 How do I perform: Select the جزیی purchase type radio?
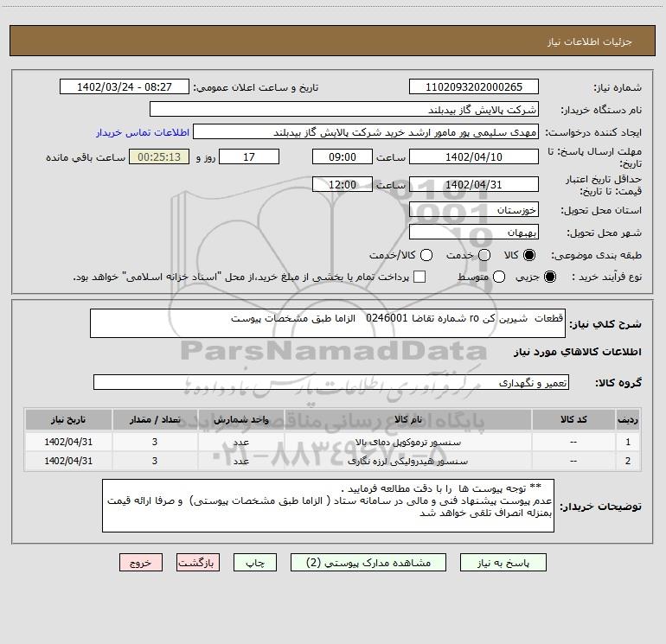coord(550,277)
